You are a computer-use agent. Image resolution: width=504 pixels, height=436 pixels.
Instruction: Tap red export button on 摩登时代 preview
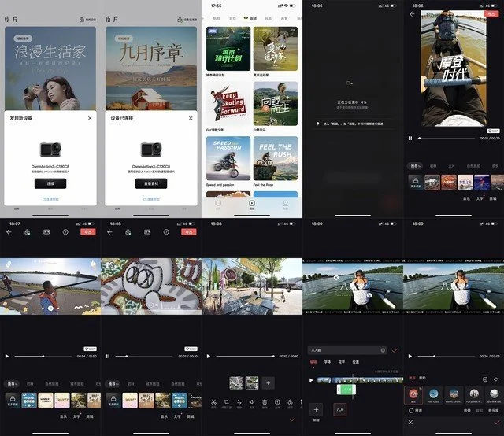491,14
